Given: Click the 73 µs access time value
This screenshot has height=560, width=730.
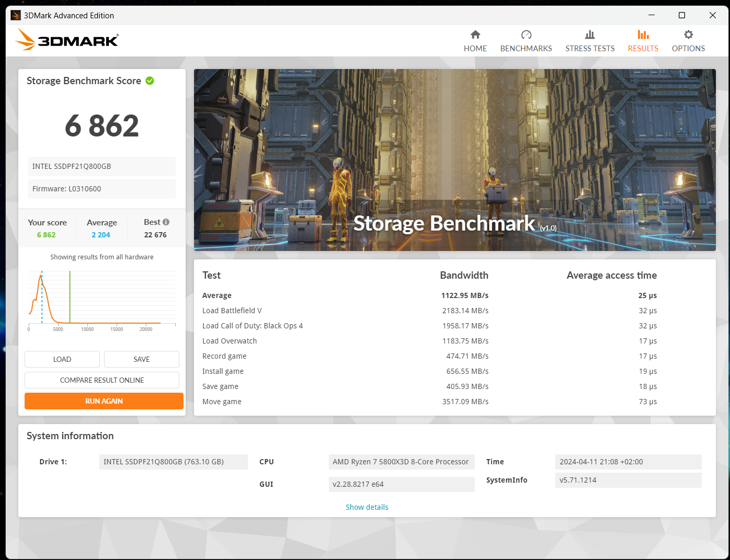Looking at the screenshot, I should (x=648, y=402).
